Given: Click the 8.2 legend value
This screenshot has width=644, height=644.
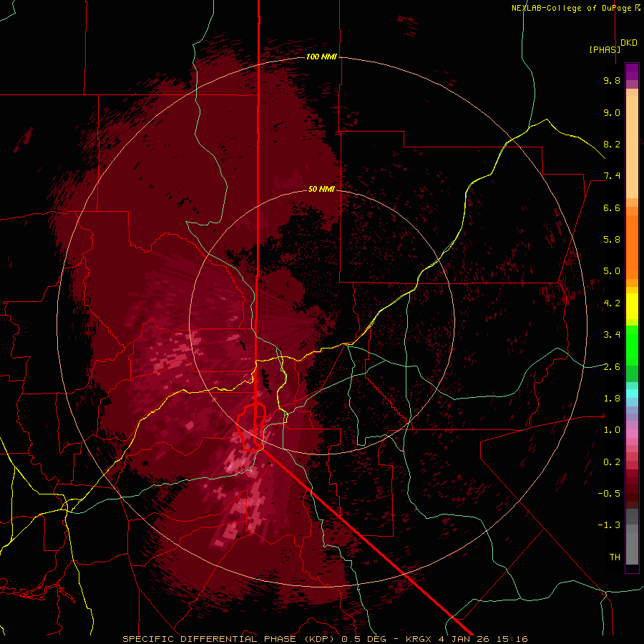Looking at the screenshot, I should tap(612, 144).
